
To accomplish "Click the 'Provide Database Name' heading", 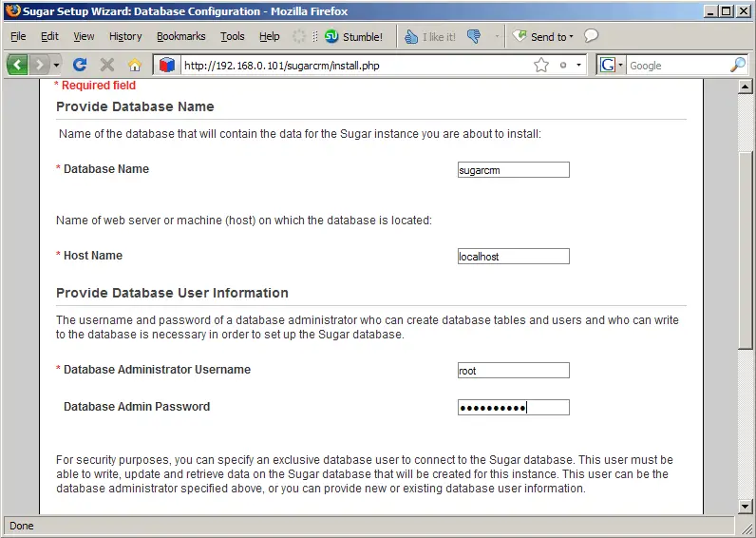I will [x=135, y=106].
